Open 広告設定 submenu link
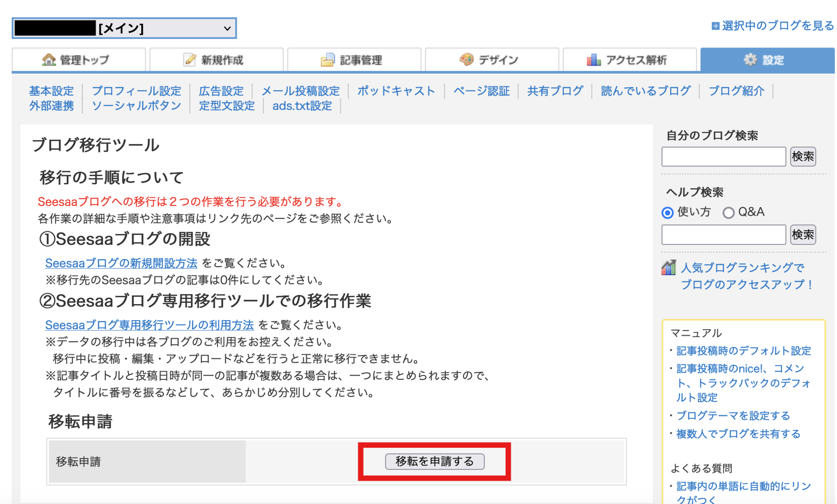Viewport: 837px width, 504px height. click(x=221, y=91)
